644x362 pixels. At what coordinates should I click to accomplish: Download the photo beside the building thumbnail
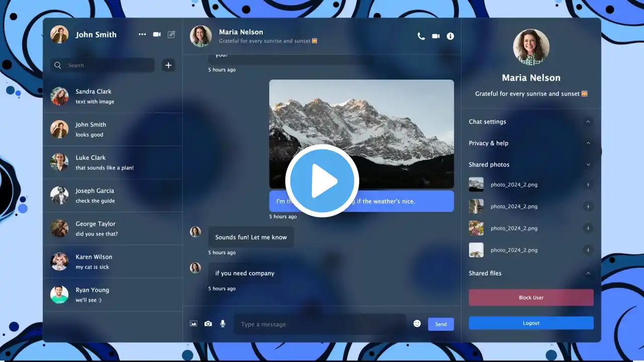point(588,206)
